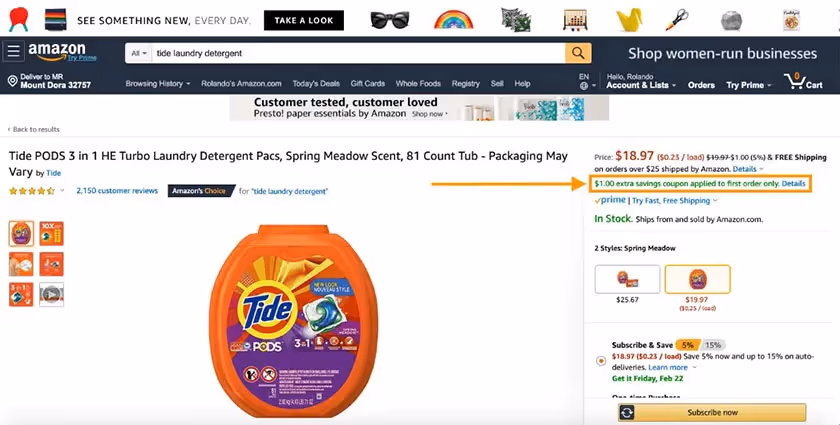Click the globe language icon

[584, 86]
